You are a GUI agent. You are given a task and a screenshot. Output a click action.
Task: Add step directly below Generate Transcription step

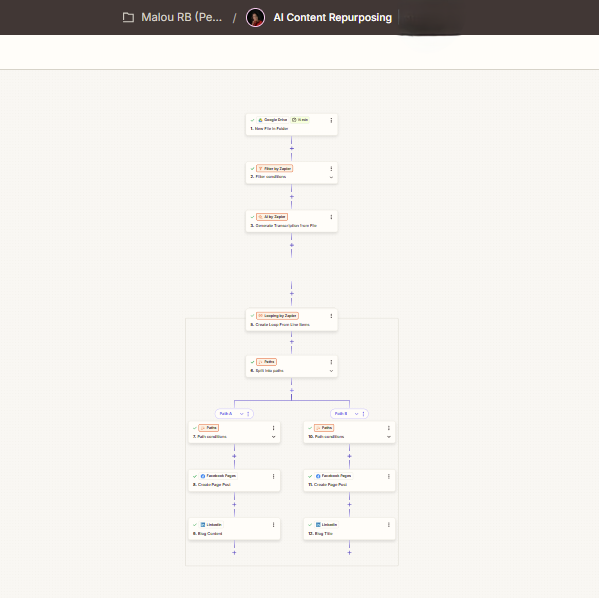[x=291, y=245]
